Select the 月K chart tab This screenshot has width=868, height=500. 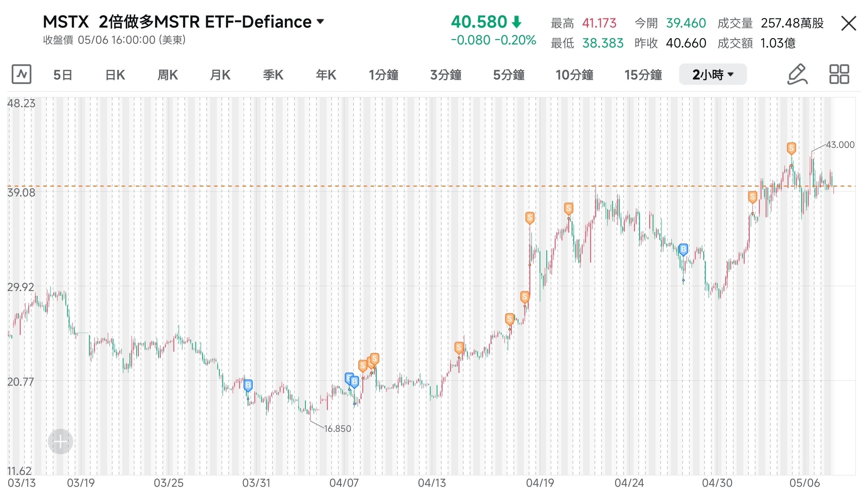(x=220, y=75)
